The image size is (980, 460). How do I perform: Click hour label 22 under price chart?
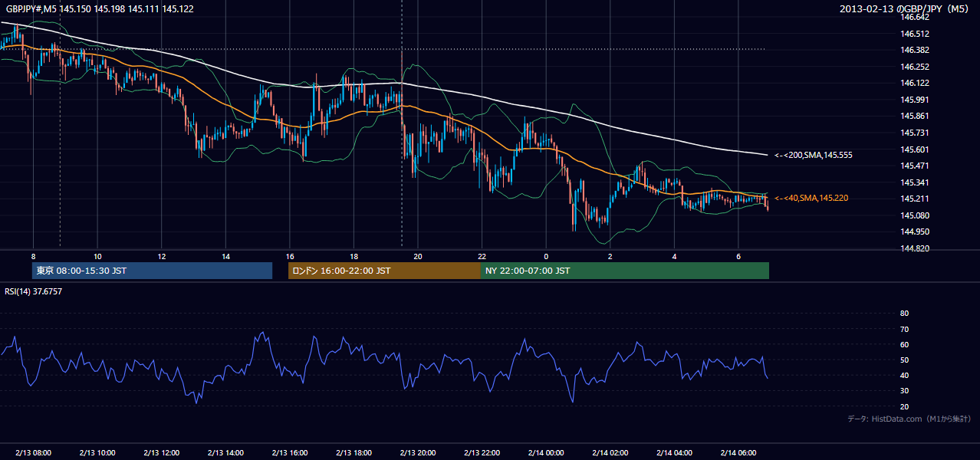[482, 256]
